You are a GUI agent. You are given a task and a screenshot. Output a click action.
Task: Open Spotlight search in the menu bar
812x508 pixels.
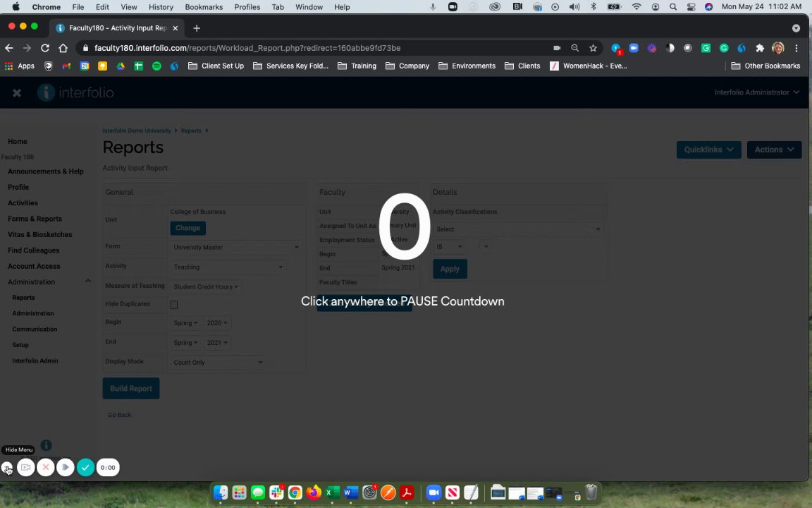pyautogui.click(x=672, y=7)
